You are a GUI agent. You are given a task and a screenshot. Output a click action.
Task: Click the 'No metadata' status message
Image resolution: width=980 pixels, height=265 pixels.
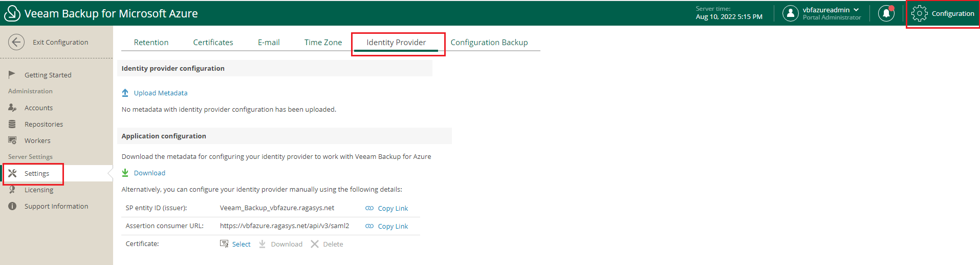point(229,109)
